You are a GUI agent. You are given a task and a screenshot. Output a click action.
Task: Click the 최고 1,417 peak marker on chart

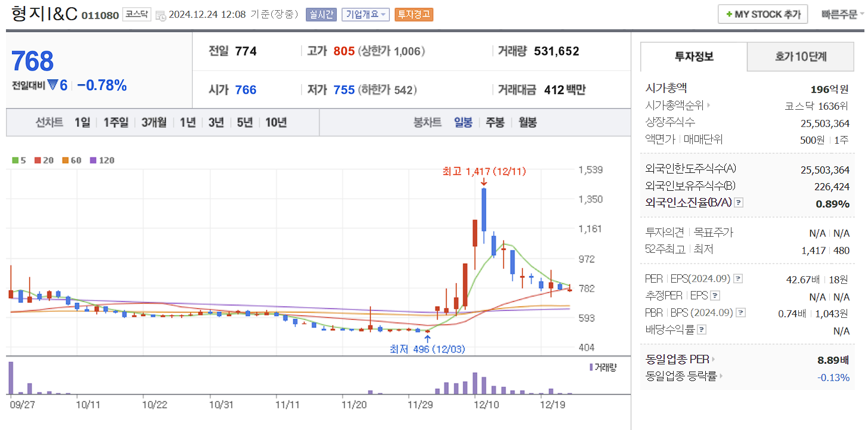click(483, 172)
